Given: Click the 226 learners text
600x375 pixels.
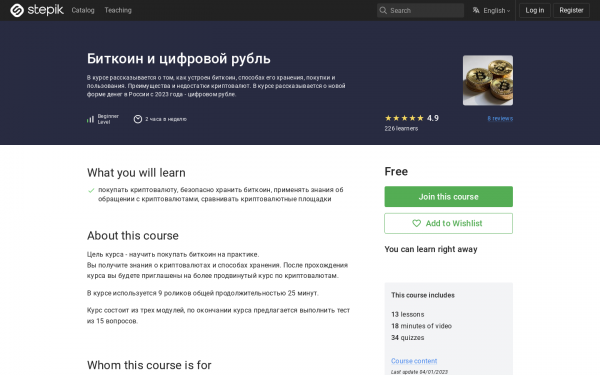Looking at the screenshot, I should [401, 129].
